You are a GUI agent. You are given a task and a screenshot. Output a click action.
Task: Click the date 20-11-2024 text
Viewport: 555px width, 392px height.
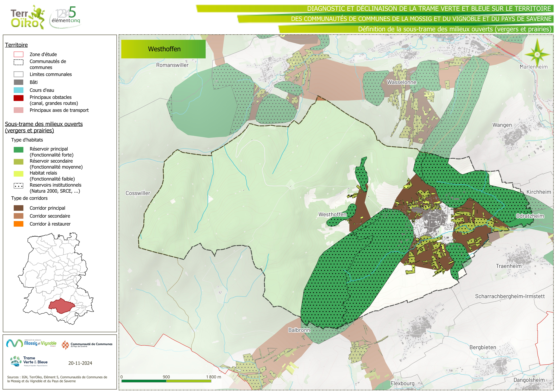tap(80, 363)
